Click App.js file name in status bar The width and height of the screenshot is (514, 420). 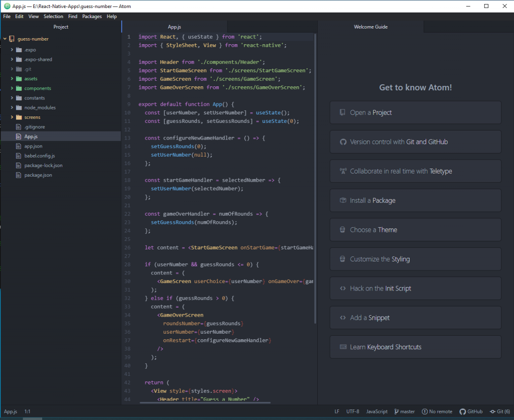(x=11, y=411)
